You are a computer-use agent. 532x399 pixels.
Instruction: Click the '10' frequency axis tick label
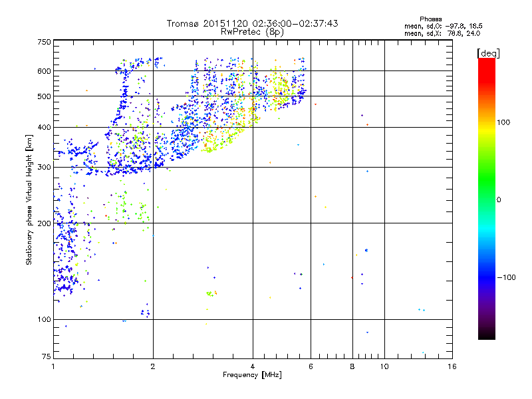point(384,366)
